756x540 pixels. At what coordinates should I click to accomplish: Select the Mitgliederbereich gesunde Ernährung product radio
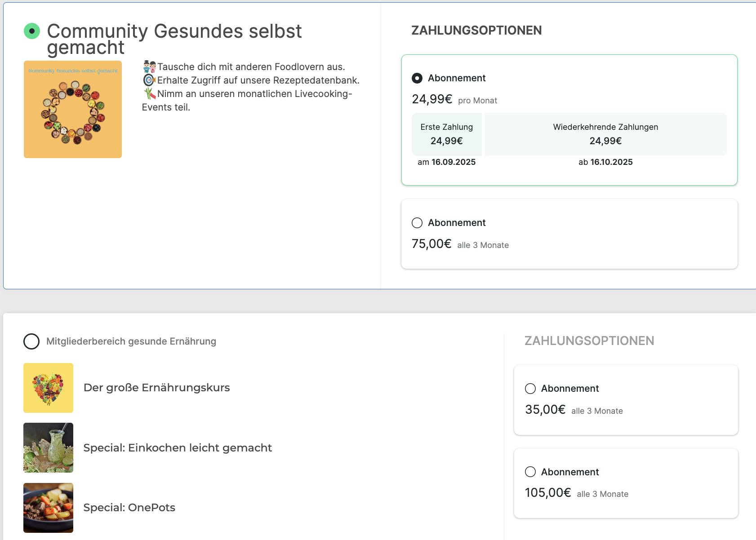click(x=31, y=341)
